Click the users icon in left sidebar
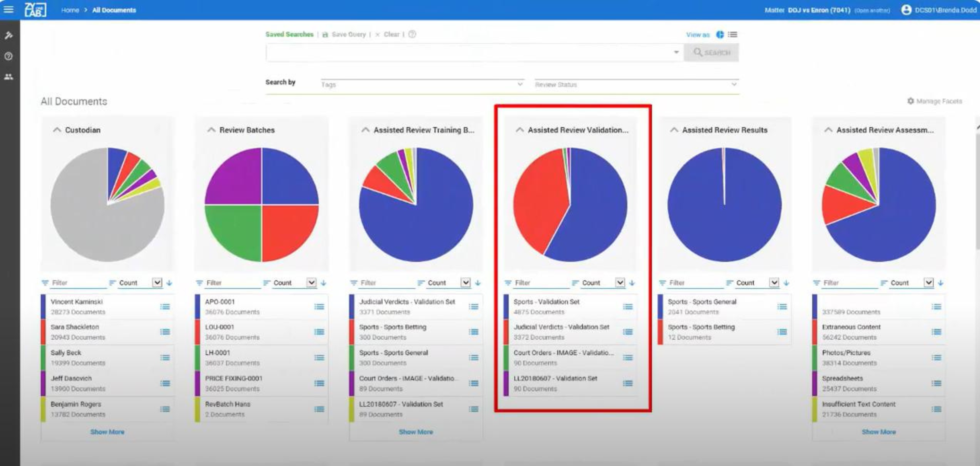This screenshot has height=466, width=980. pos(8,77)
